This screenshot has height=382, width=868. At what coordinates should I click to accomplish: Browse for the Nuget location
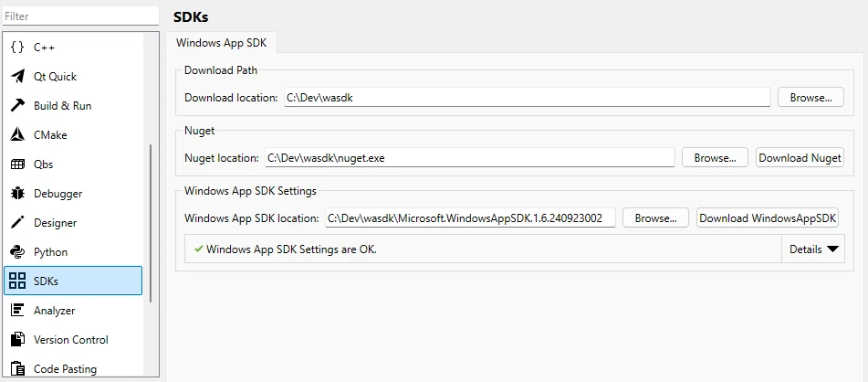pos(715,157)
